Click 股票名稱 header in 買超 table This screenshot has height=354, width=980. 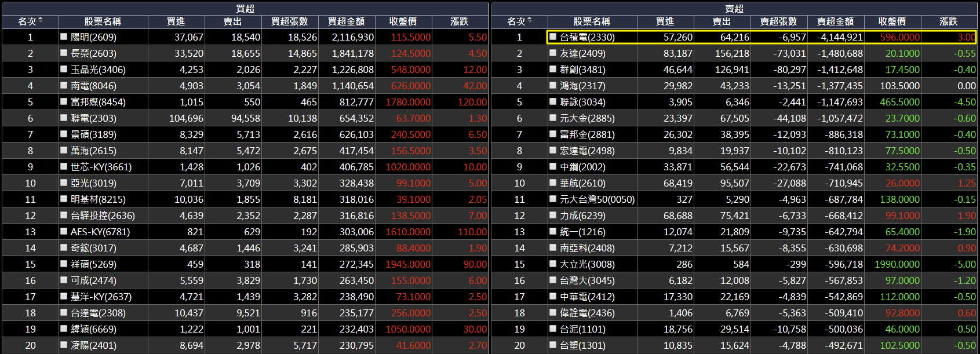click(x=103, y=21)
